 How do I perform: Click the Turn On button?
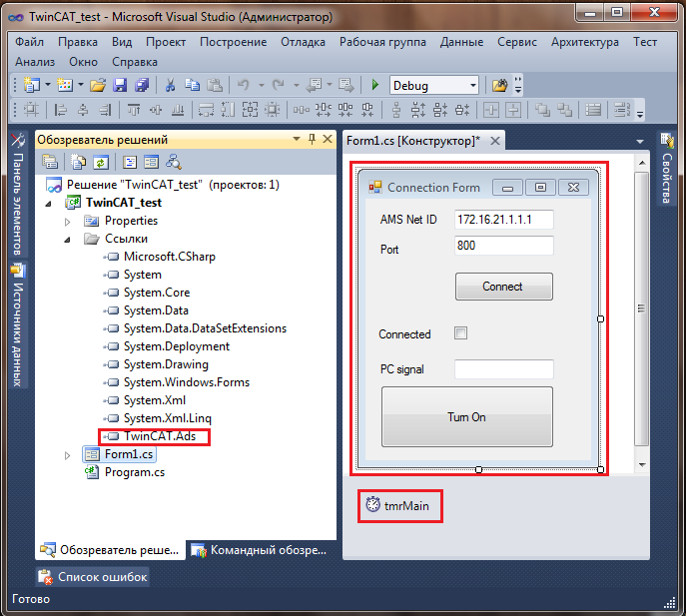[466, 416]
